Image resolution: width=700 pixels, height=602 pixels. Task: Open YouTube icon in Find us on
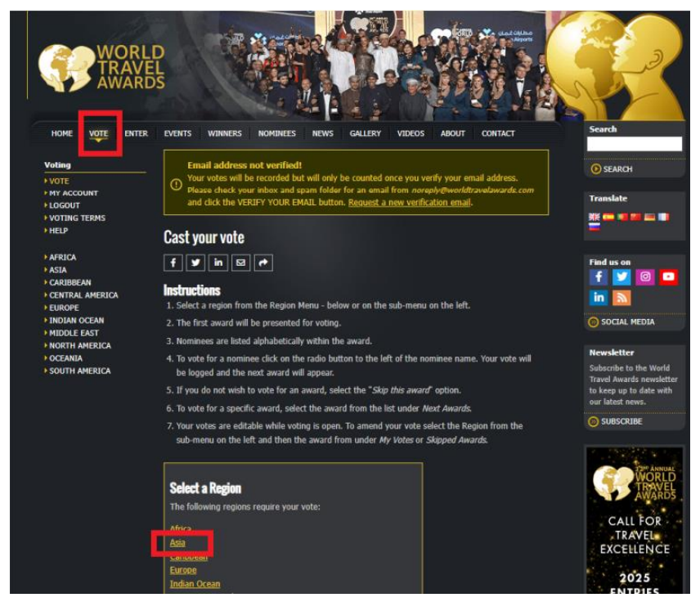click(x=668, y=277)
